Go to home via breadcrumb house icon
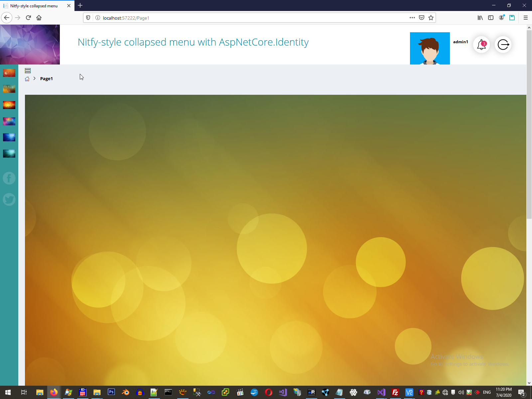Viewport: 532px width, 399px height. point(27,79)
